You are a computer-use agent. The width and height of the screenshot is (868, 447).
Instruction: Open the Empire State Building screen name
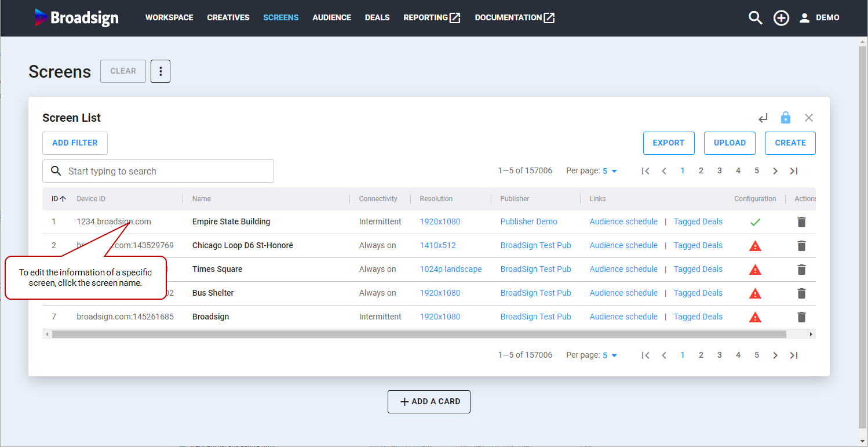231,222
